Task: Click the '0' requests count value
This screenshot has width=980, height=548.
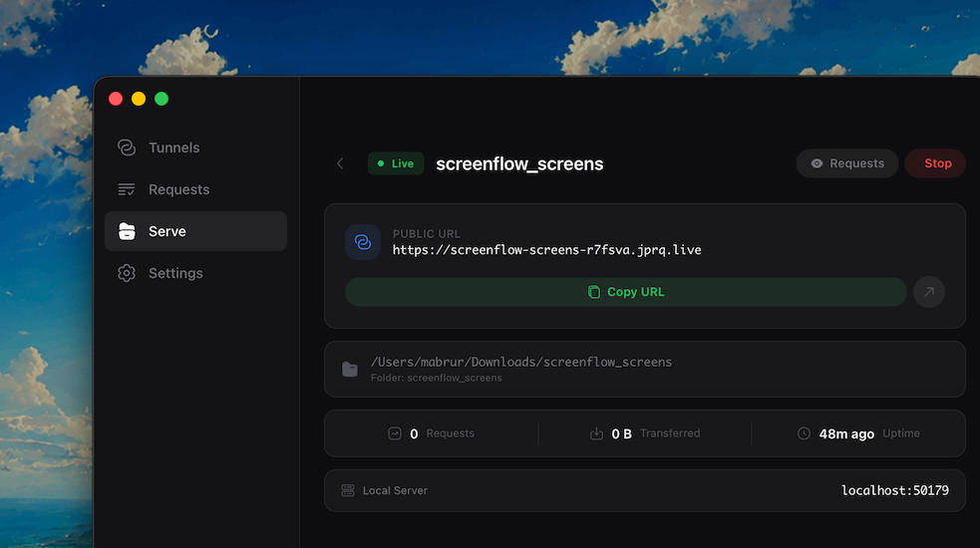Action: pos(414,433)
